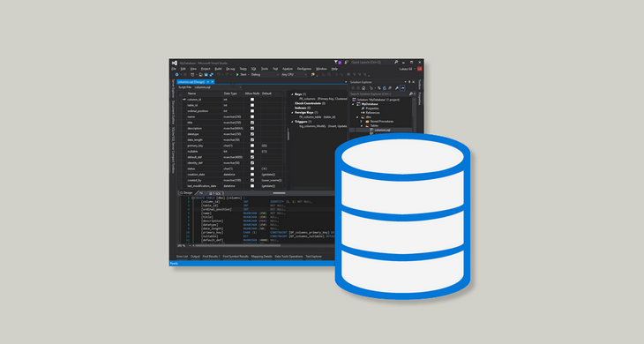This screenshot has width=644, height=344.
Task: Collapse the MyDatabase project node
Action: (353, 104)
